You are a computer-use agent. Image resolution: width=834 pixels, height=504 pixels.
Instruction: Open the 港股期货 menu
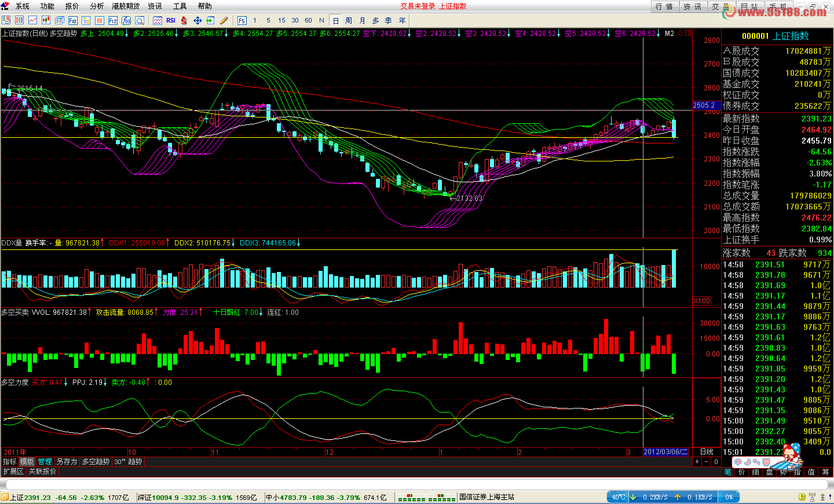[x=126, y=6]
